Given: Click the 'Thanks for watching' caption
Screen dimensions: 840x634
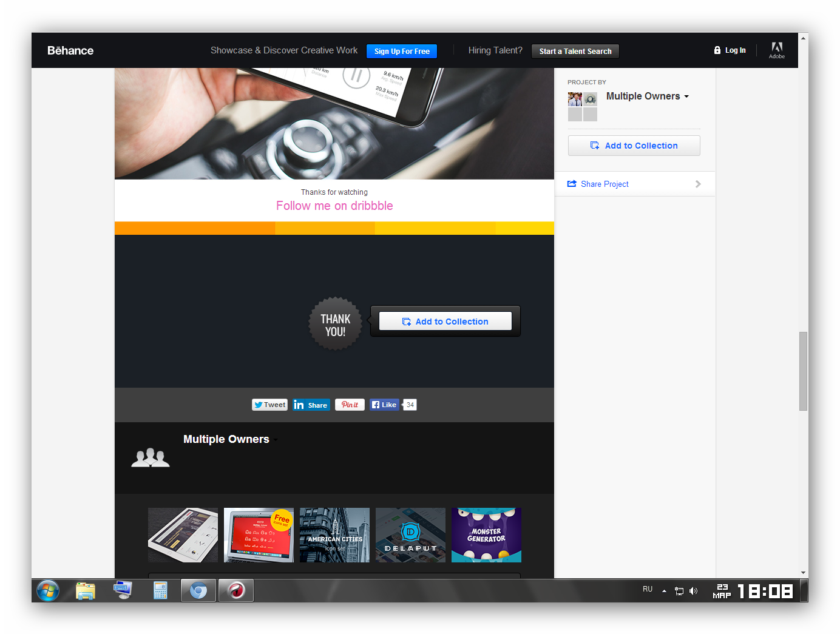Looking at the screenshot, I should [334, 192].
